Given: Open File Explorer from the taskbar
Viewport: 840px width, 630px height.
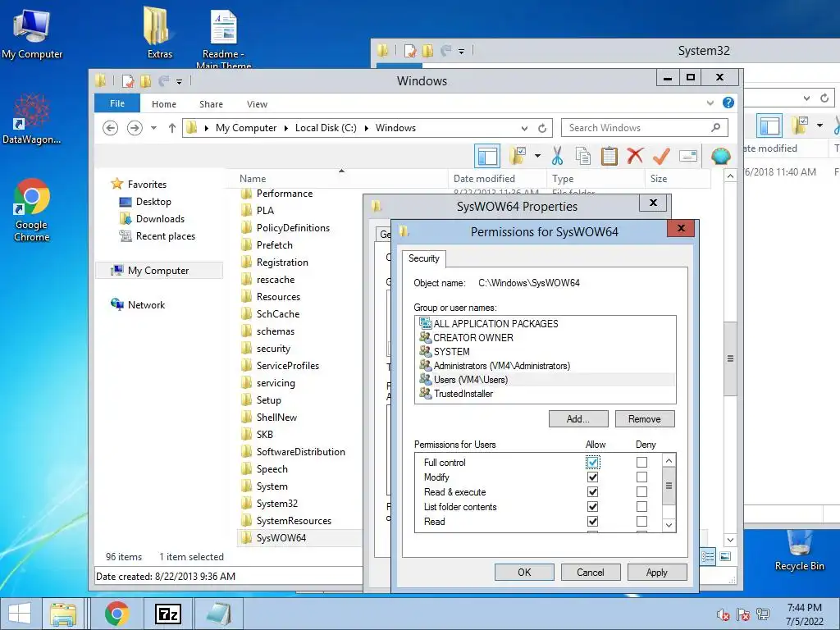Looking at the screenshot, I should coord(62,614).
